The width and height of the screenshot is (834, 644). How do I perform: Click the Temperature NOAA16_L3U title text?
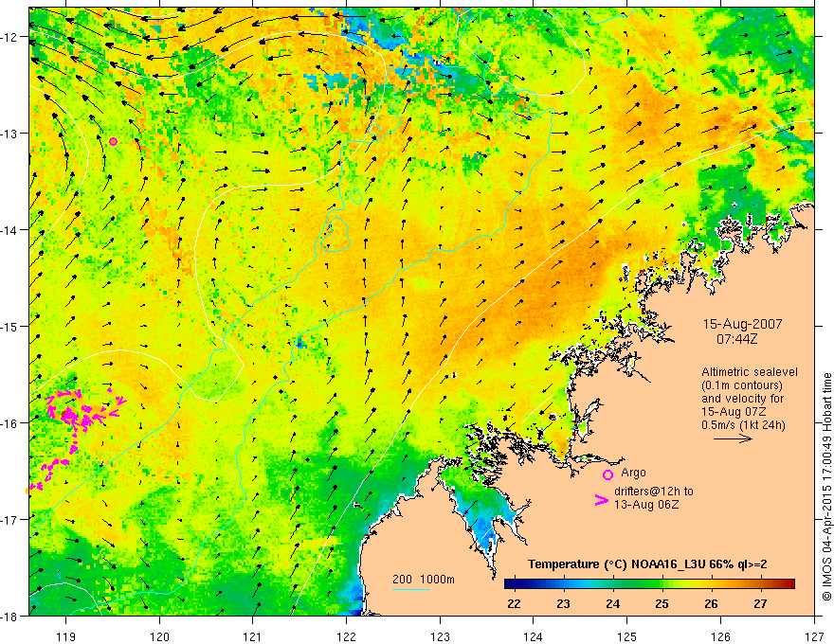647,564
